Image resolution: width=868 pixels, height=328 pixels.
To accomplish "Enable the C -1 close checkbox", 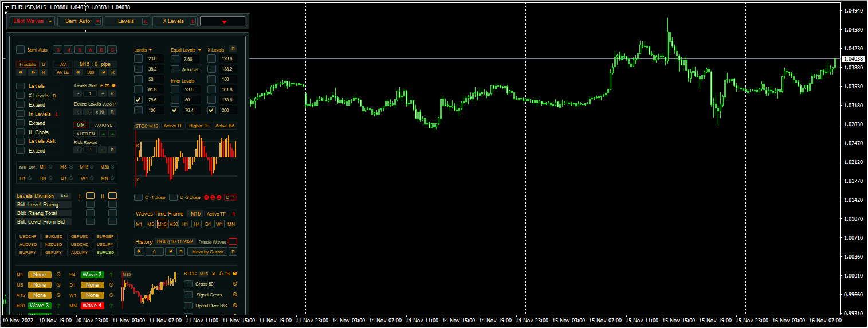I will [138, 197].
